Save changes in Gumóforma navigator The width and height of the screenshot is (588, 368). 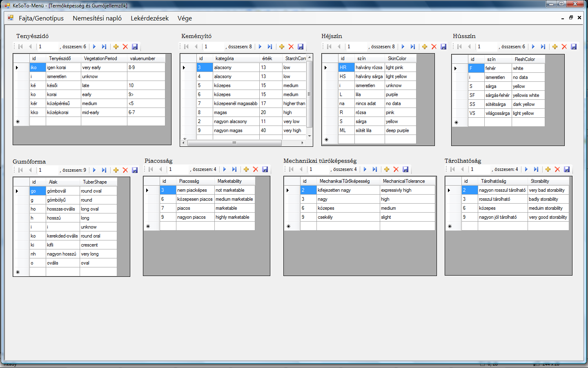135,170
